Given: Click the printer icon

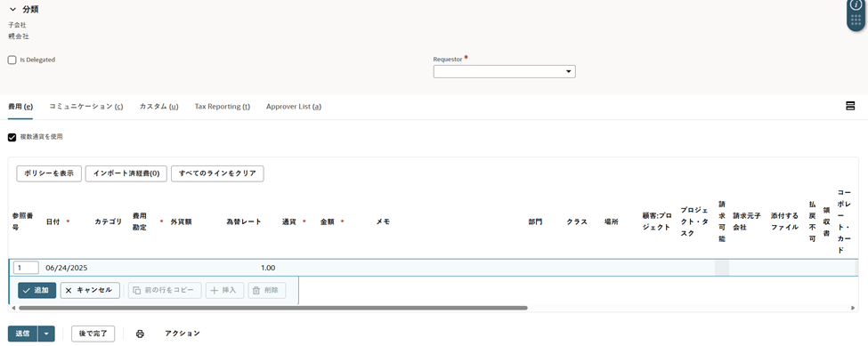Looking at the screenshot, I should [140, 334].
